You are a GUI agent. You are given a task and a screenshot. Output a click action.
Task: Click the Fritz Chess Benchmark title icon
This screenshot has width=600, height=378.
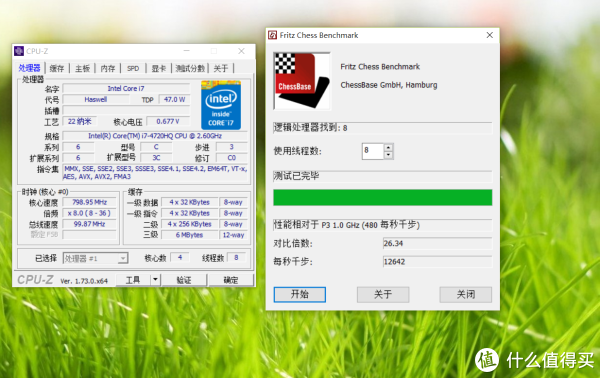point(272,35)
